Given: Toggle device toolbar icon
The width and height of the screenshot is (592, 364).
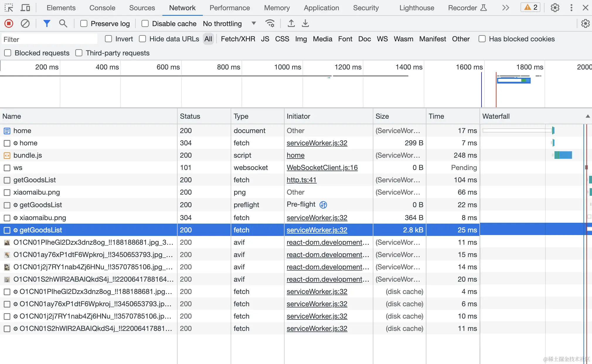Looking at the screenshot, I should [x=25, y=8].
